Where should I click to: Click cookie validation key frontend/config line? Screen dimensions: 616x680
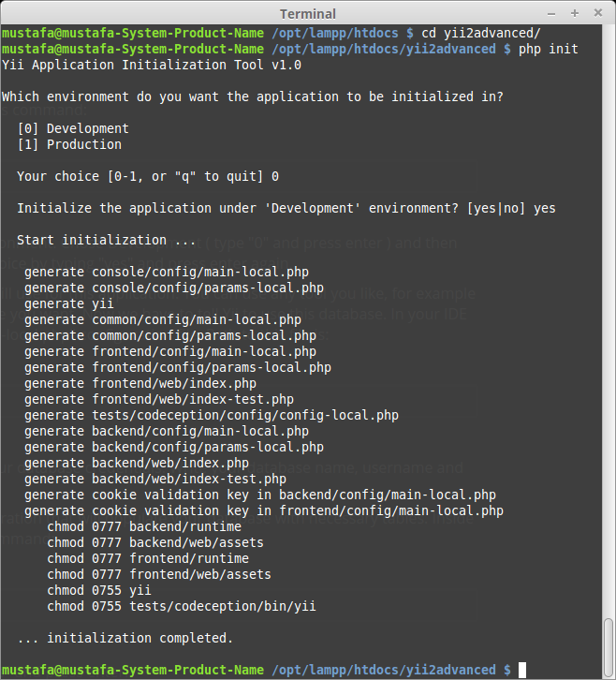click(264, 510)
